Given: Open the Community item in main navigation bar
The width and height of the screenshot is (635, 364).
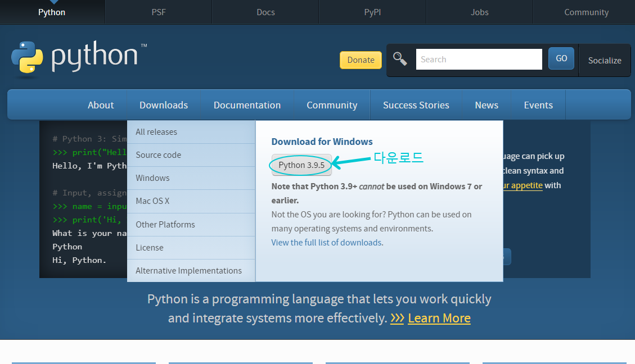Looking at the screenshot, I should 332,105.
